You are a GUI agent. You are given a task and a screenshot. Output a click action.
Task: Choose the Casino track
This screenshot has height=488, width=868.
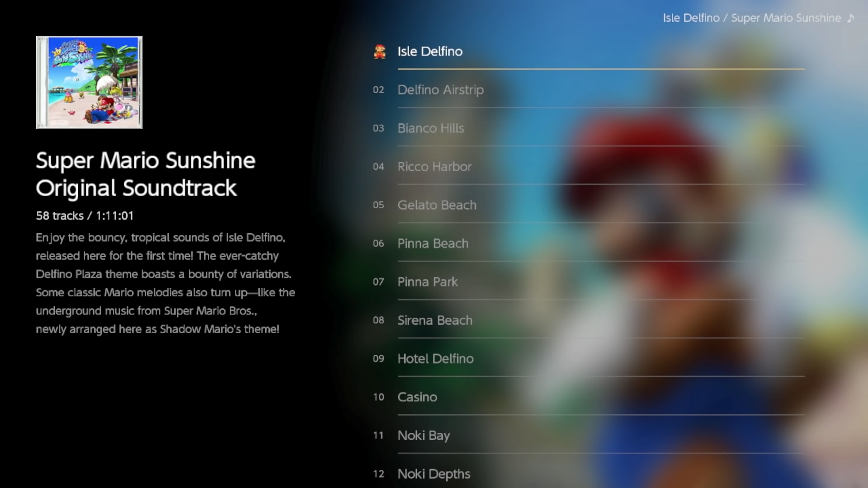417,397
